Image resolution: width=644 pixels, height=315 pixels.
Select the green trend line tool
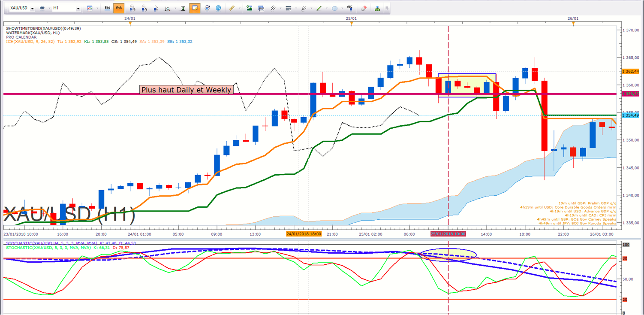319,8
